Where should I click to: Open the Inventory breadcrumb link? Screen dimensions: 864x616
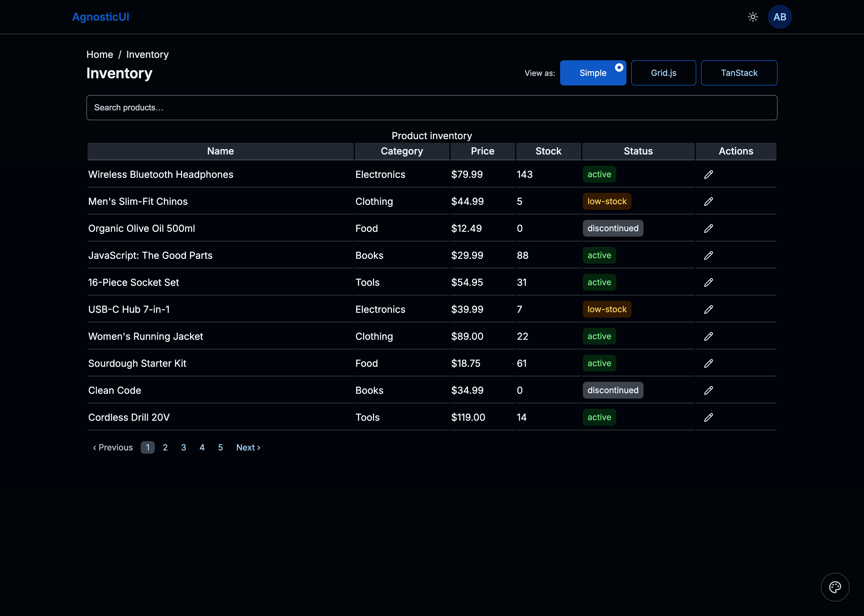tap(148, 54)
